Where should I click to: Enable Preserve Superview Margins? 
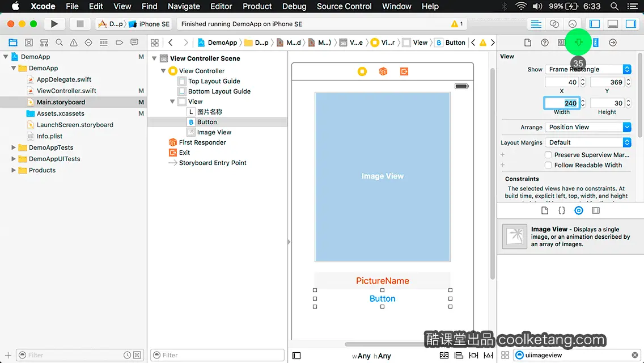pyautogui.click(x=548, y=155)
